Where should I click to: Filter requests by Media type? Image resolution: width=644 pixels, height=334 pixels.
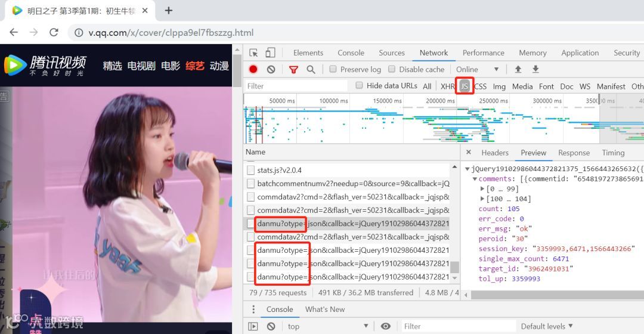[522, 86]
